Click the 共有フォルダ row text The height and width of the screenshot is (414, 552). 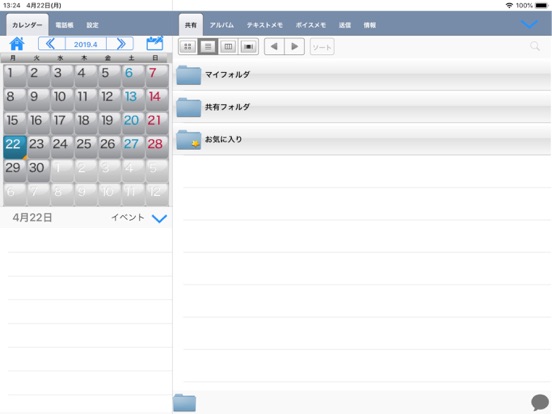tap(227, 107)
